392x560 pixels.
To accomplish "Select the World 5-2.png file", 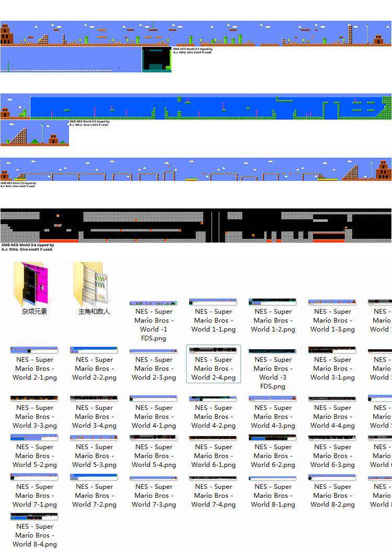I will click(x=34, y=451).
